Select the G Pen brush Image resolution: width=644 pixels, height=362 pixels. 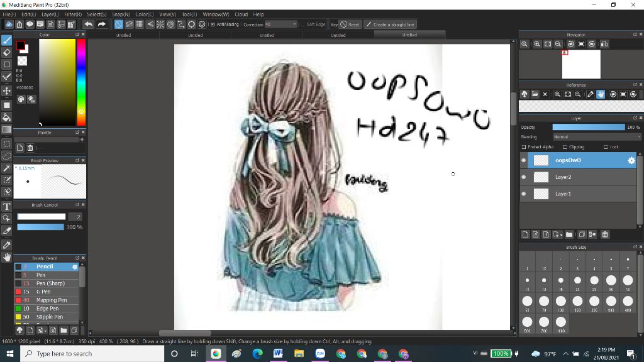pos(44,292)
